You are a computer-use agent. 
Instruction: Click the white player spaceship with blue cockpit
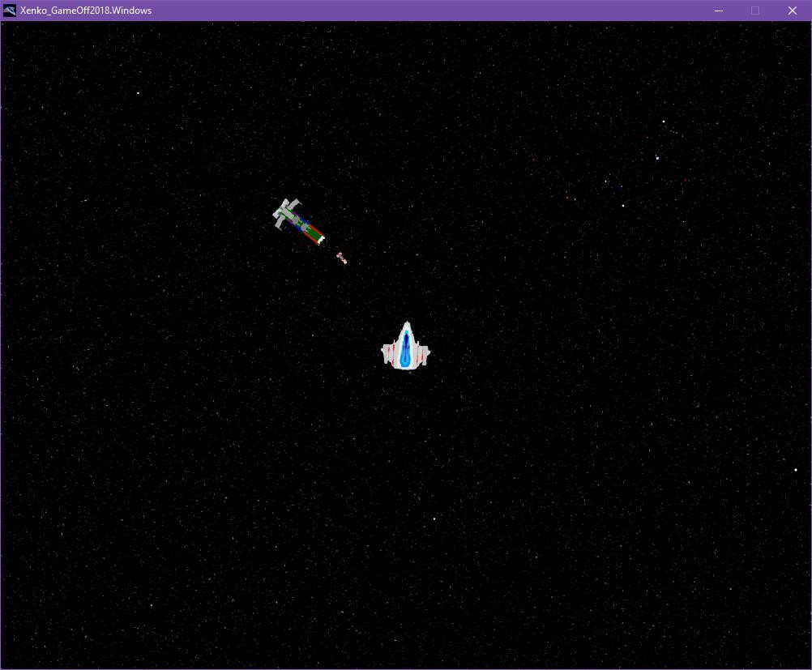tap(405, 345)
